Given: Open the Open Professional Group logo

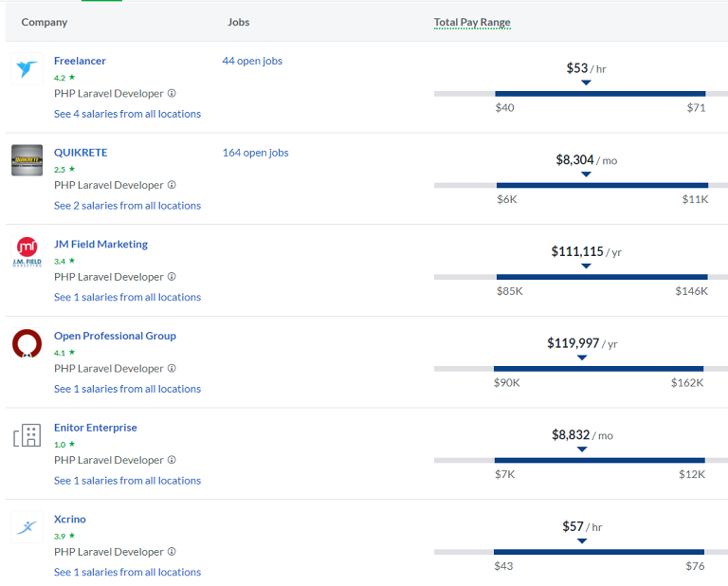Looking at the screenshot, I should coord(27,343).
